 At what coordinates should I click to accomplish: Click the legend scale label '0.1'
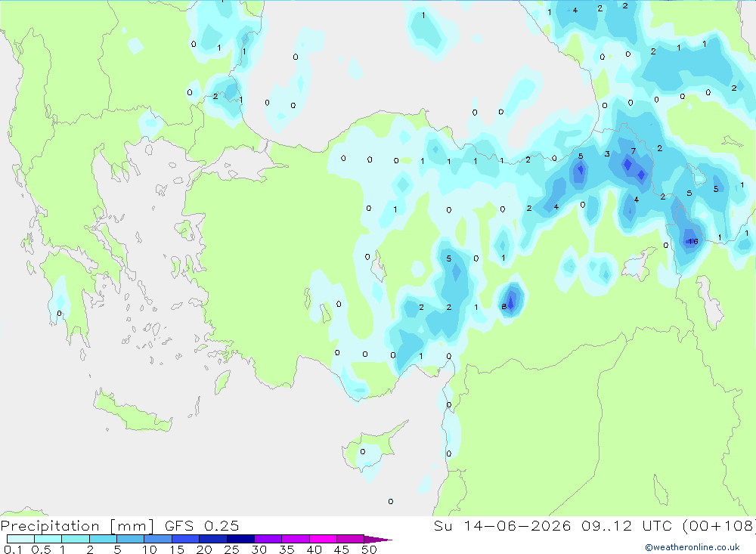(x=13, y=549)
